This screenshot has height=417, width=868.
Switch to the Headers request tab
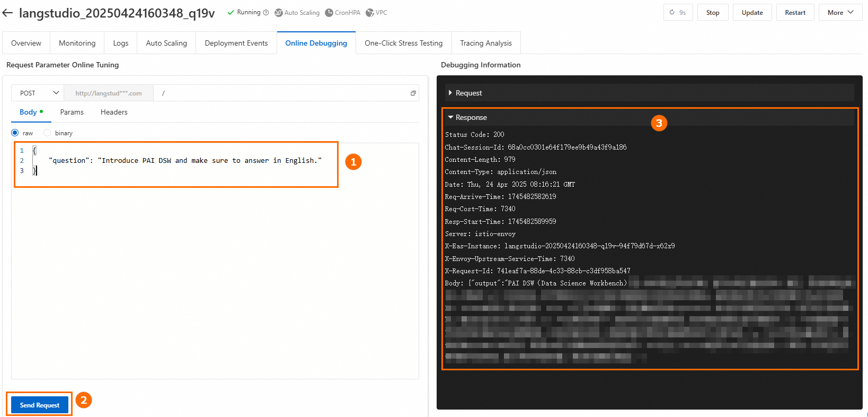114,112
